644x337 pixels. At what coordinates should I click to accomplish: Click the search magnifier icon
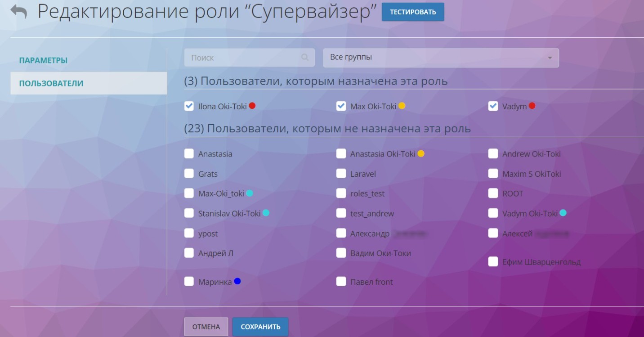(305, 58)
